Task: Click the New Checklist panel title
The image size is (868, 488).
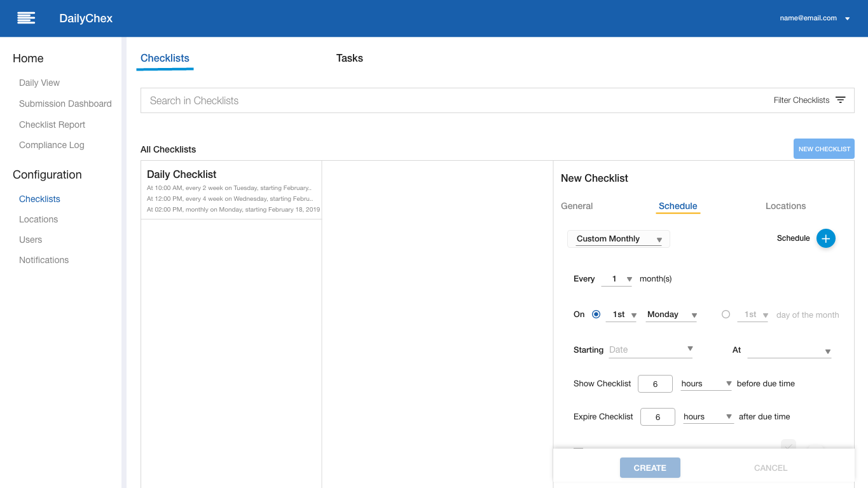Action: (595, 179)
